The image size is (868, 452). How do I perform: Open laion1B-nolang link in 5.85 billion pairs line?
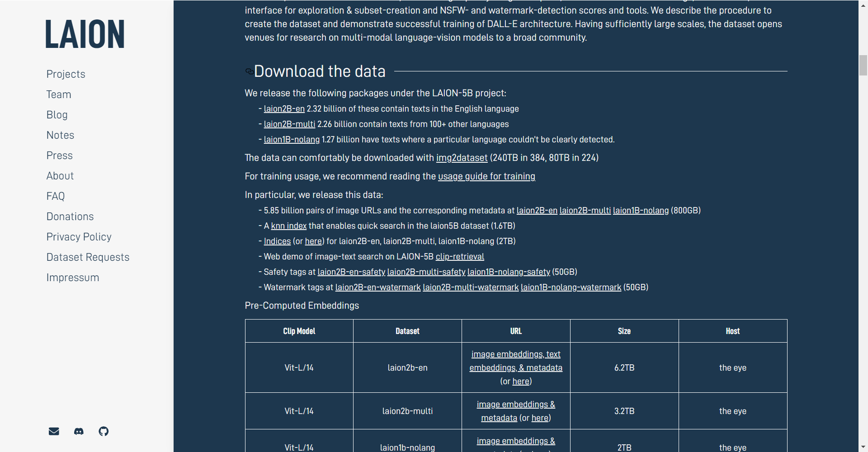click(641, 211)
